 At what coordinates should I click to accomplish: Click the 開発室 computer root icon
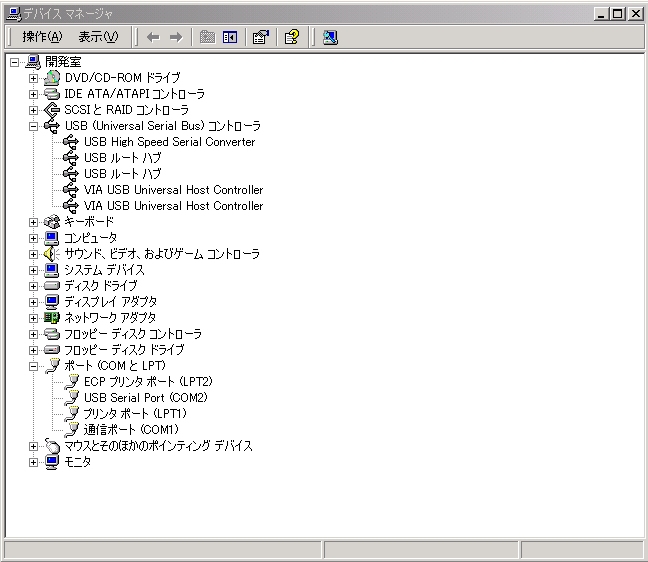[33, 62]
